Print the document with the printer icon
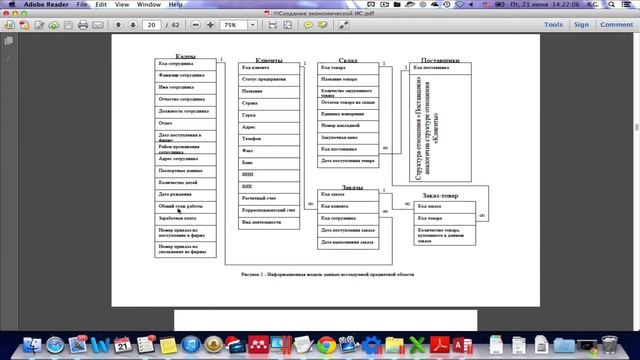 83,25
